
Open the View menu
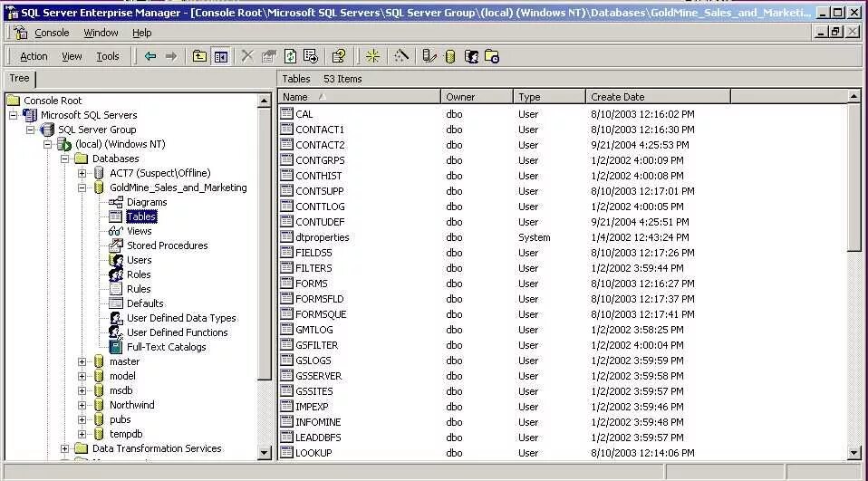[x=72, y=56]
